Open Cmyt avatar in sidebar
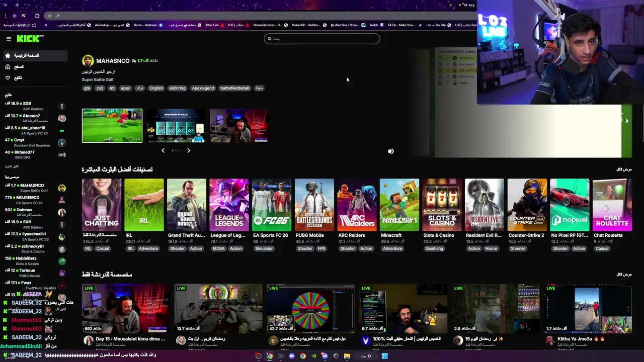This screenshot has width=644, height=362. [x=62, y=143]
